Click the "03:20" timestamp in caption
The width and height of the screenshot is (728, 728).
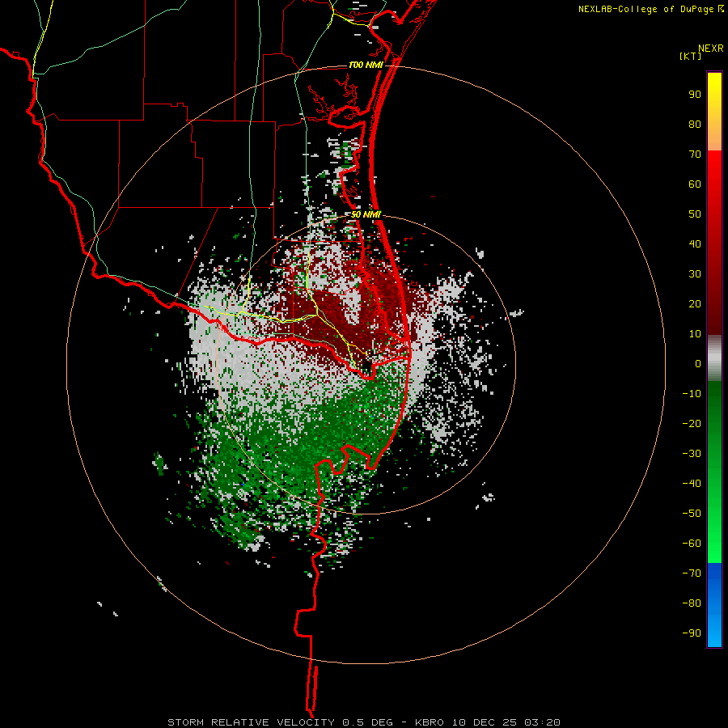(x=542, y=722)
